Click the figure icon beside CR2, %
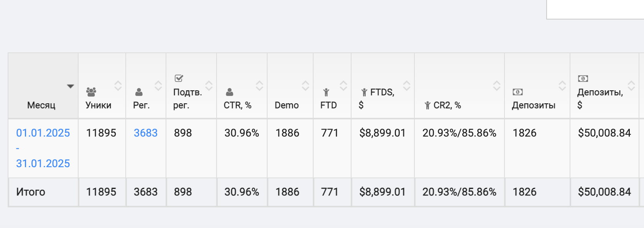The image size is (644, 228). click(x=427, y=105)
